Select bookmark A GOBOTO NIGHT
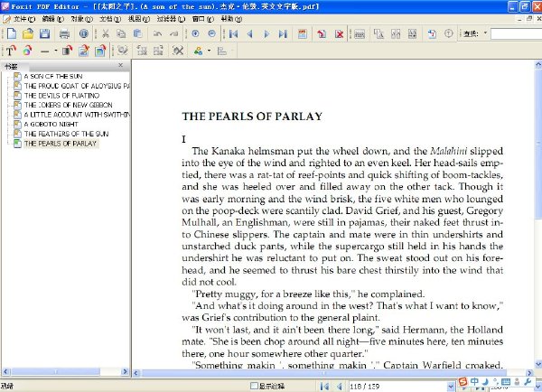 pyautogui.click(x=51, y=124)
